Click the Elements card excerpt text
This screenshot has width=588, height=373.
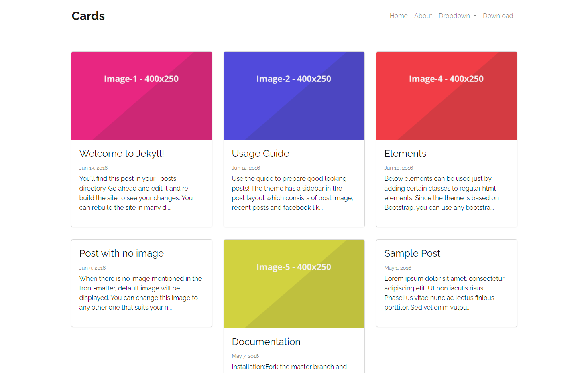click(x=442, y=193)
